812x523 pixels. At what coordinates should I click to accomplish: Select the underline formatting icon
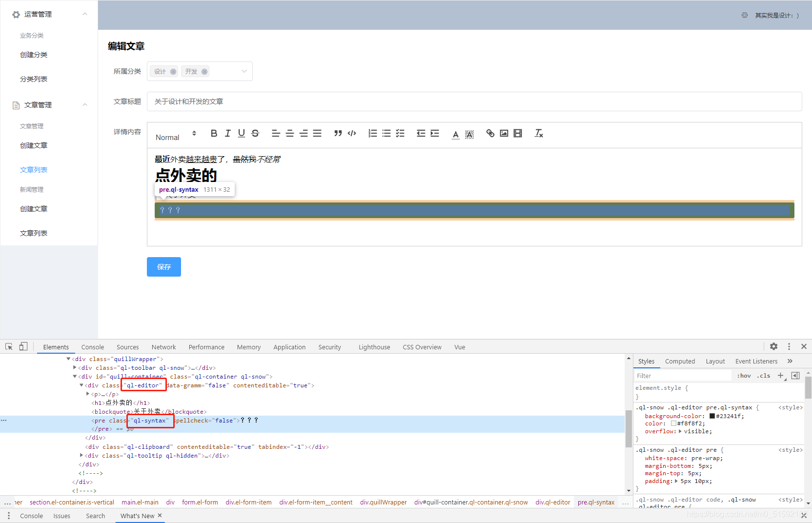(241, 133)
